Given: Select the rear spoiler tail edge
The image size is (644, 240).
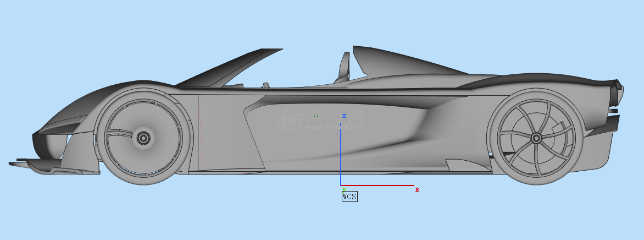Looking at the screenshot, I should click(x=618, y=88).
